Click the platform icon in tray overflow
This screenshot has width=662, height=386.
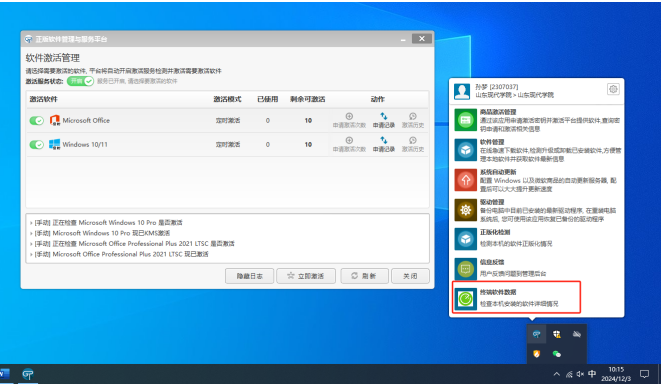pos(537,334)
